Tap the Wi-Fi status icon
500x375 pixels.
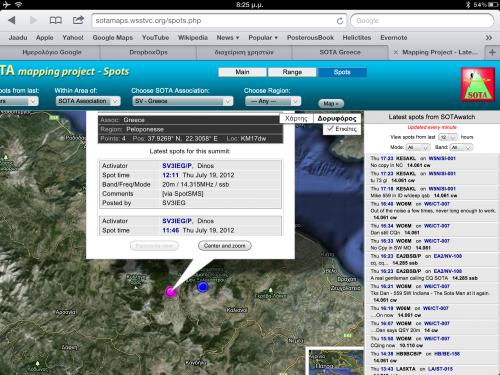19,4
